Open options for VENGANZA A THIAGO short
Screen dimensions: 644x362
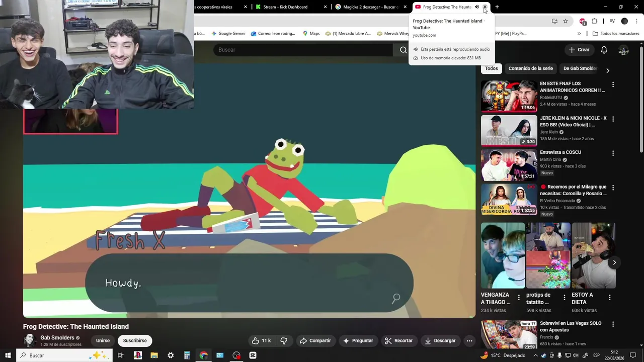519,298
